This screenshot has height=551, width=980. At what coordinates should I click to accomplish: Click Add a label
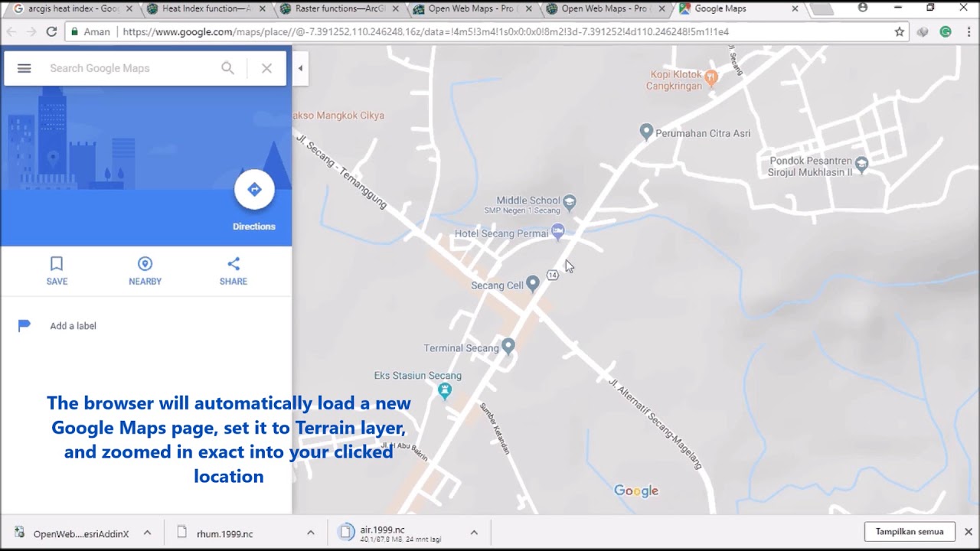click(x=73, y=326)
